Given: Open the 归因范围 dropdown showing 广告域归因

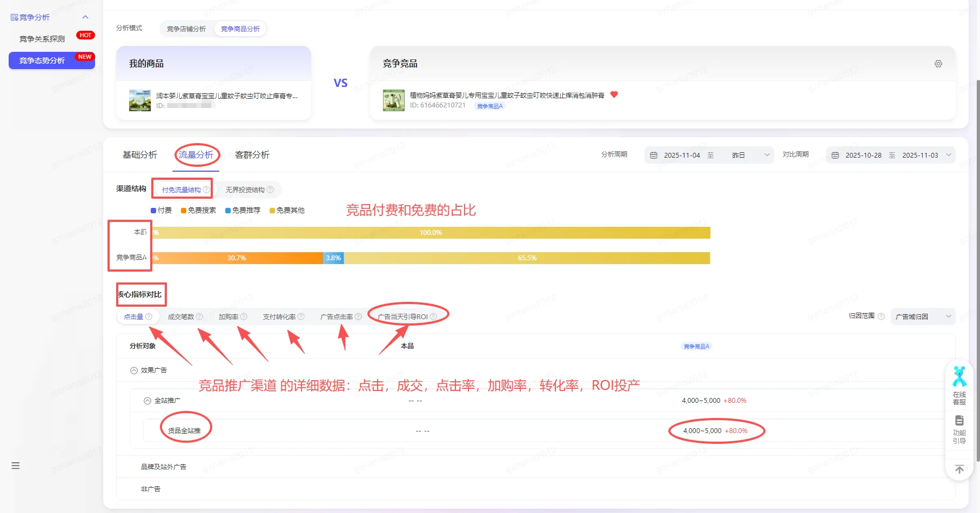Looking at the screenshot, I should click(923, 316).
